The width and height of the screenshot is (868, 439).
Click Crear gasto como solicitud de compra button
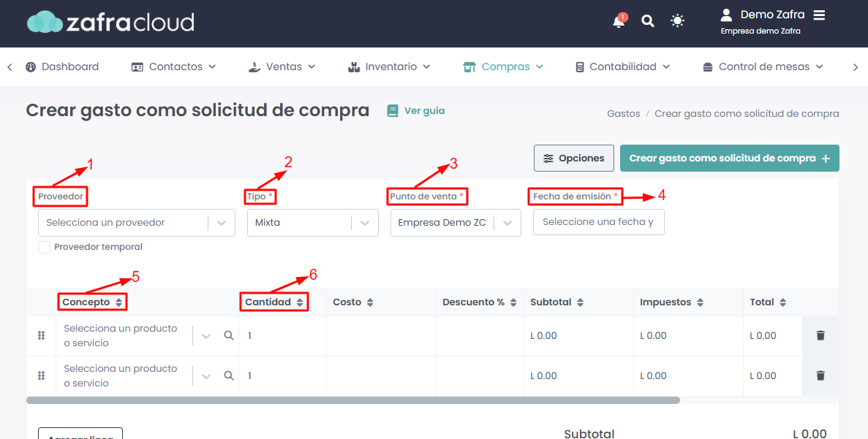(730, 159)
